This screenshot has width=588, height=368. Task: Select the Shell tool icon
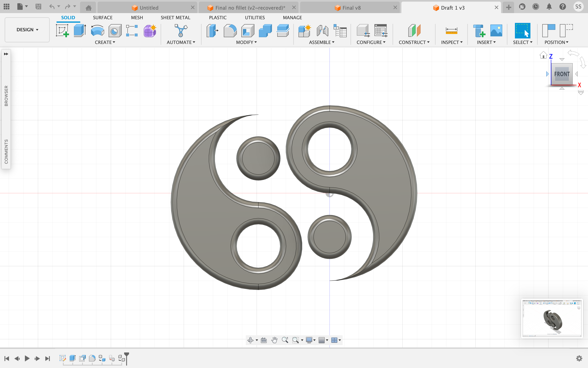click(248, 30)
